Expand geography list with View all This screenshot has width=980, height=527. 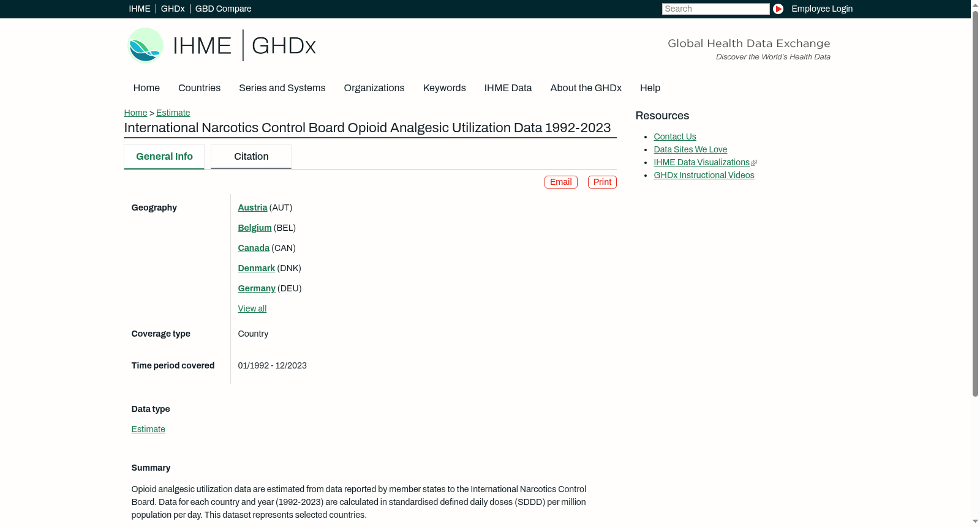[x=252, y=308]
